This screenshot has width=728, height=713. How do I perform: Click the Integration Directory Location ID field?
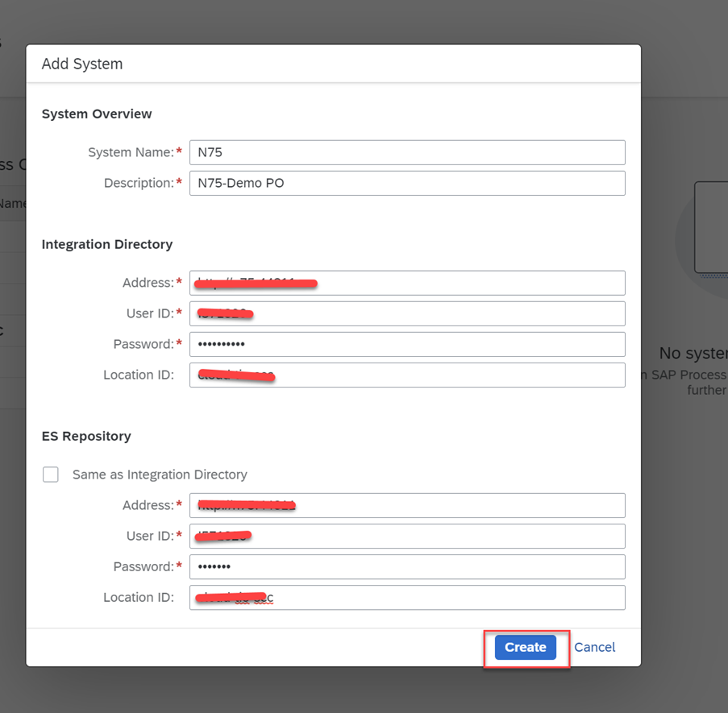pos(407,375)
